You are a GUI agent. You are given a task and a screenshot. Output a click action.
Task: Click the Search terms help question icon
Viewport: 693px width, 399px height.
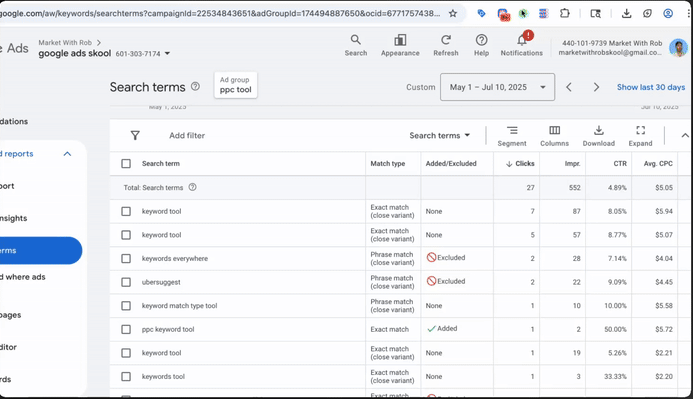195,87
